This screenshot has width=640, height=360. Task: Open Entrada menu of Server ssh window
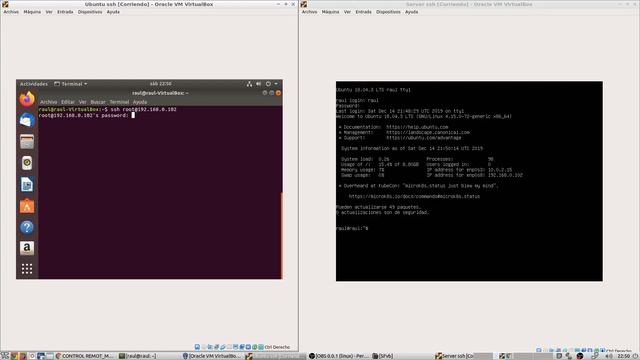(364, 12)
